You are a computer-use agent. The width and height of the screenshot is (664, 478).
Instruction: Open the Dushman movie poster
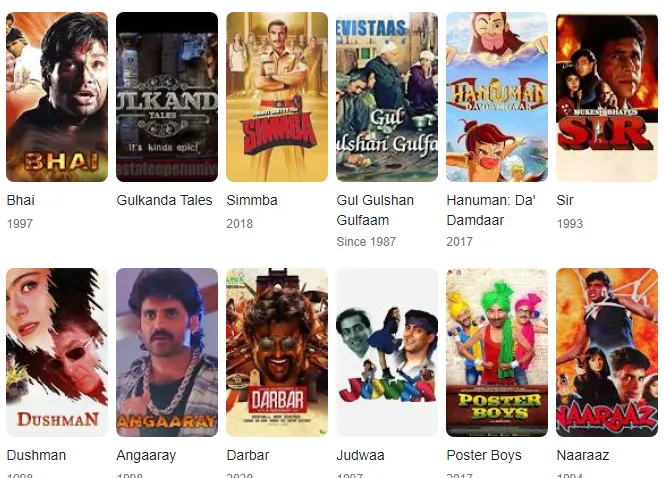[57, 352]
